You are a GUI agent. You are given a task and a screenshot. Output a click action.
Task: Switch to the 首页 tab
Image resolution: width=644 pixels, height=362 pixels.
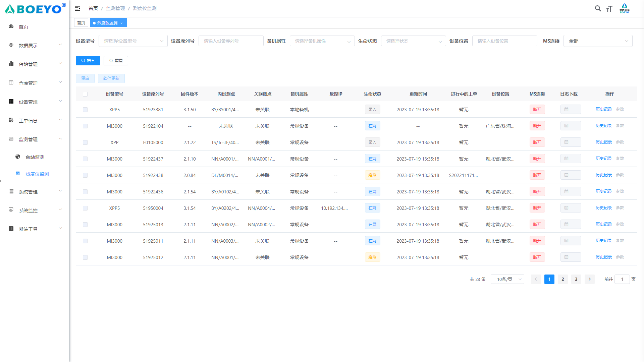click(81, 23)
